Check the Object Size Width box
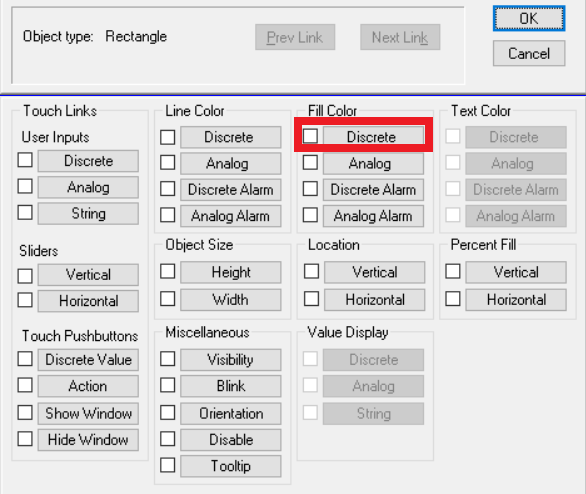 pos(167,299)
